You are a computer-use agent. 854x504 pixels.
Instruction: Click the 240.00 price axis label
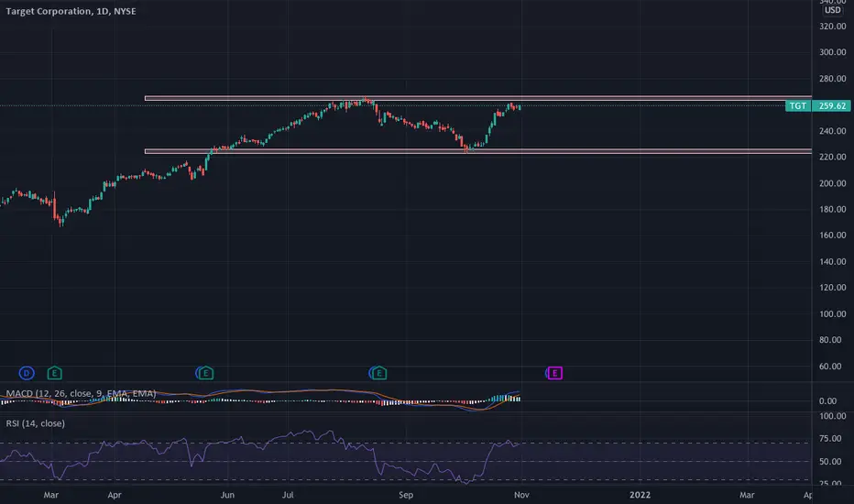click(833, 131)
